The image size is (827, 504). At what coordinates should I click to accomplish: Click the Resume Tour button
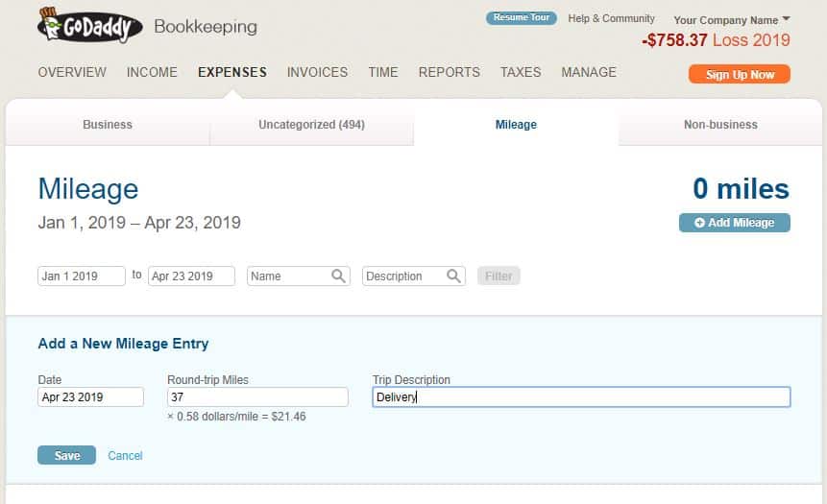[x=522, y=18]
